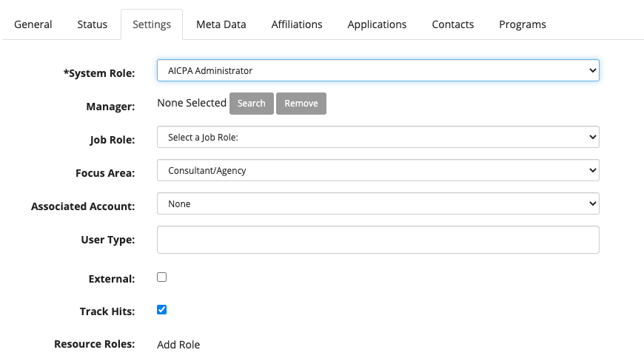This screenshot has height=361, width=644.
Task: Expand the System Role dropdown
Action: [378, 70]
